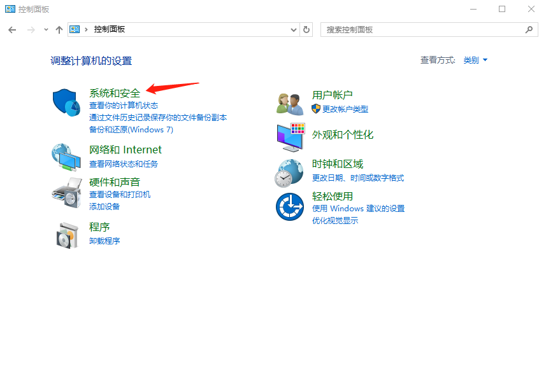Open the 类别 view-by dropdown
546x392 pixels.
(x=474, y=60)
